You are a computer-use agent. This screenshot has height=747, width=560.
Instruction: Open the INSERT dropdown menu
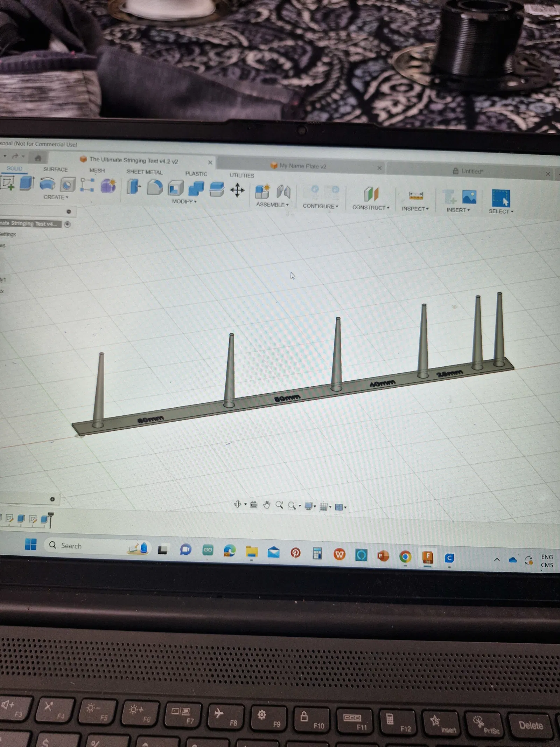point(458,210)
